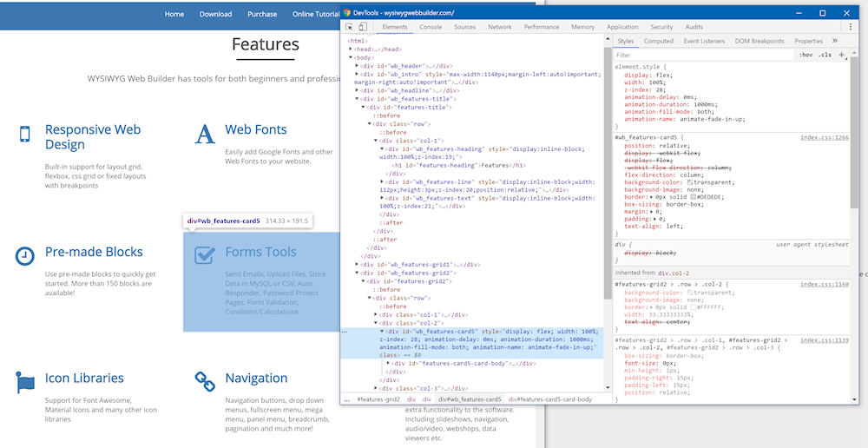Open the DOM Breakpoints tab
868x448 pixels.
(759, 41)
